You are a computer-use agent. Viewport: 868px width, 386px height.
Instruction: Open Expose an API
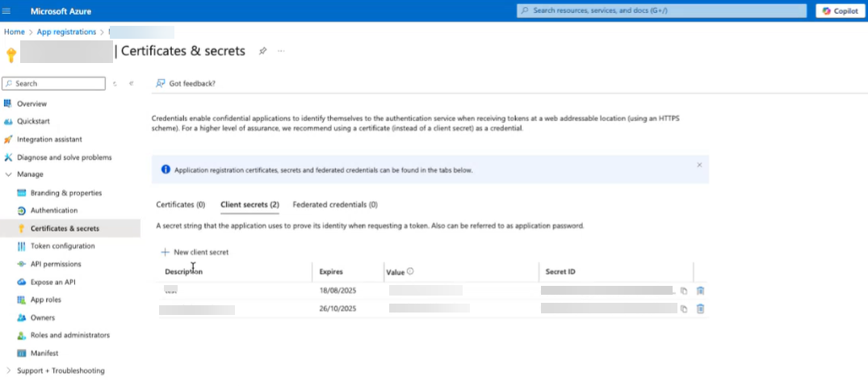click(x=52, y=282)
